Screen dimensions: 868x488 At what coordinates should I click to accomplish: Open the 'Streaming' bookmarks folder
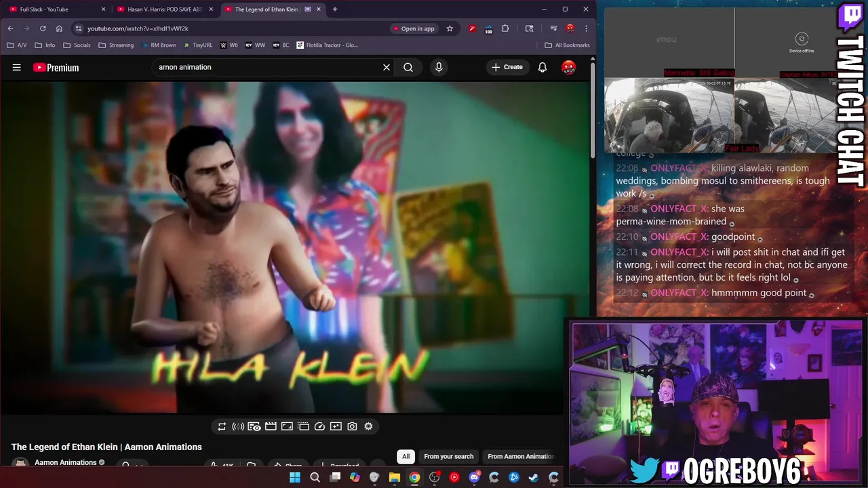[116, 45]
